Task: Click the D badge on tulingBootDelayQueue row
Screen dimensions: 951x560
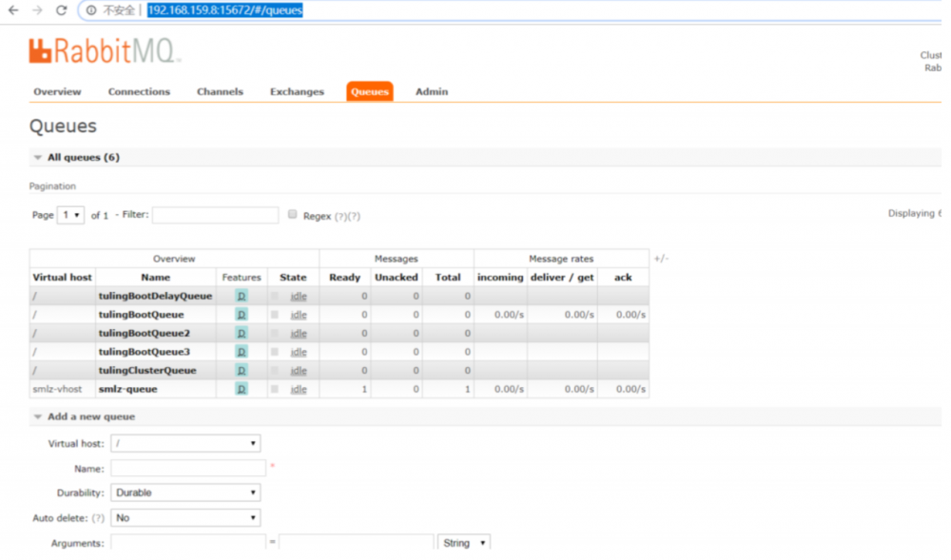Action: coord(242,296)
